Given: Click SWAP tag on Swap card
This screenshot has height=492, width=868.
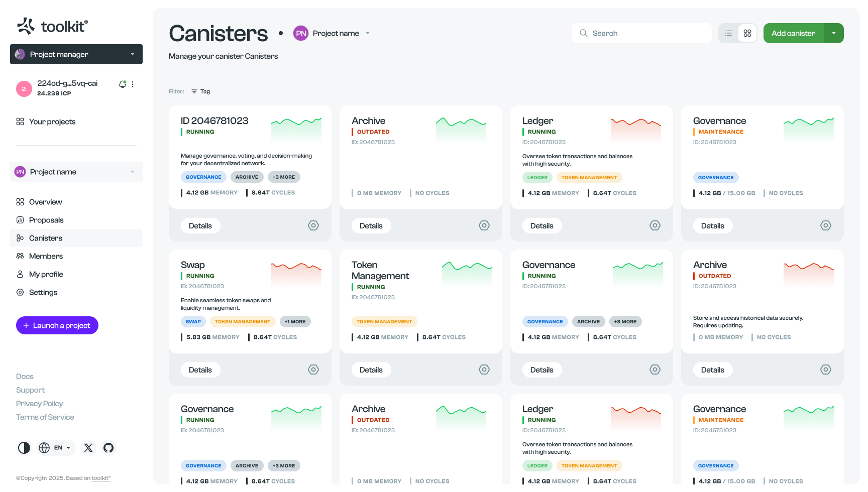Looking at the screenshot, I should [x=193, y=322].
